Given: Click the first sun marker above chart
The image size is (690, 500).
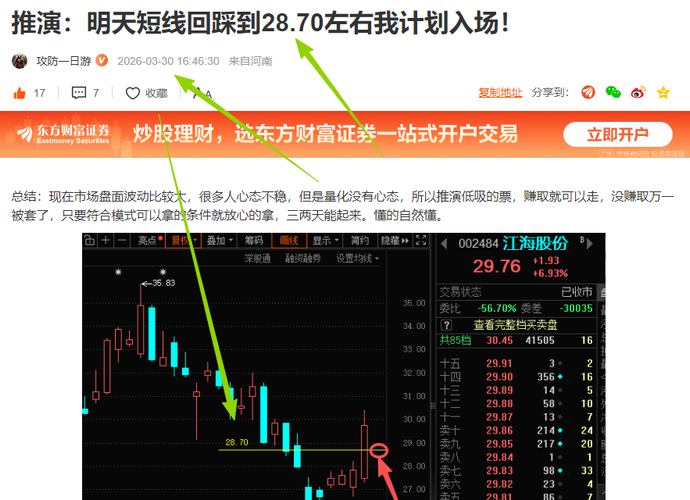Looking at the screenshot, I should point(118,272).
